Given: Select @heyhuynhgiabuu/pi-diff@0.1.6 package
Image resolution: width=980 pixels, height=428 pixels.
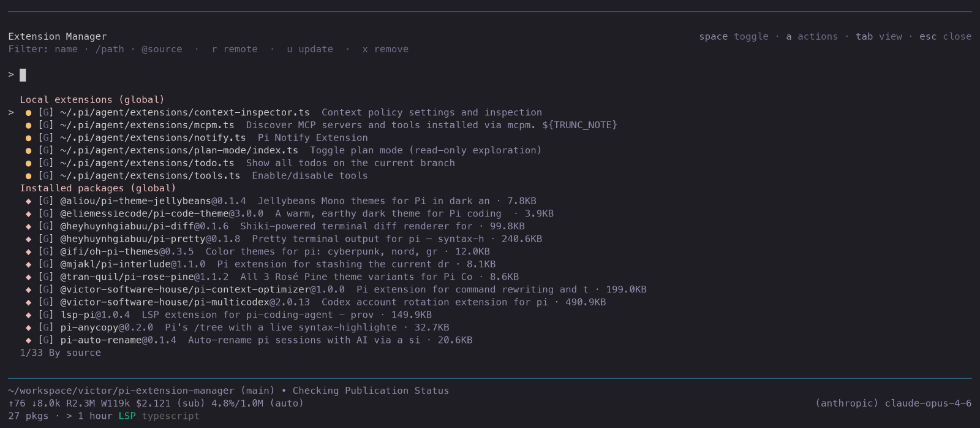Looking at the screenshot, I should pos(145,226).
